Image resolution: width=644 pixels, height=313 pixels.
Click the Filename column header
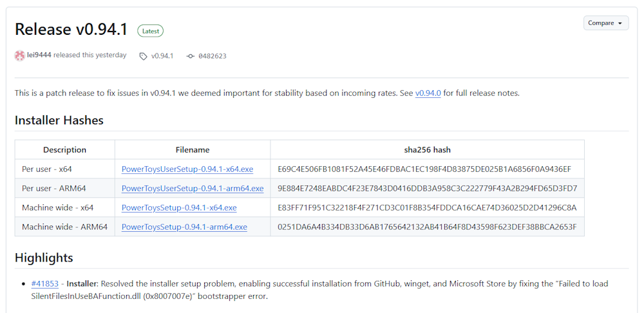[193, 150]
